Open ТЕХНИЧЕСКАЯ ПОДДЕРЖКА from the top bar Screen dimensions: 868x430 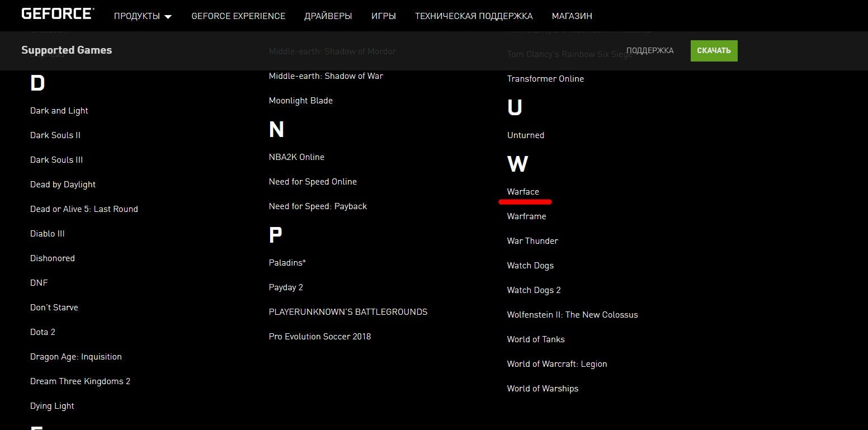(x=473, y=16)
